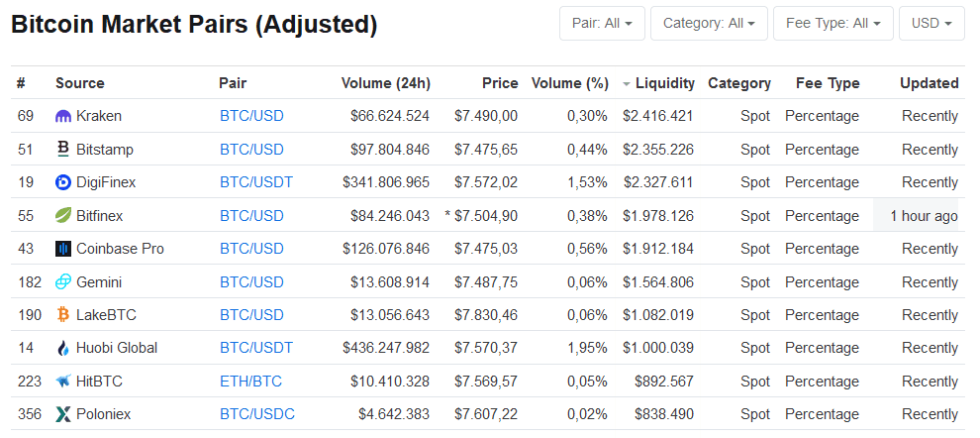Expand the Category: All filter
The image size is (980, 438).
[708, 23]
